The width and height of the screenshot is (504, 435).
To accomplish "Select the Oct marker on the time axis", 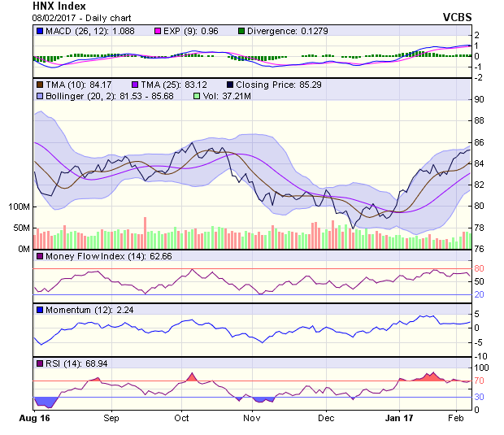I will (x=181, y=419).
